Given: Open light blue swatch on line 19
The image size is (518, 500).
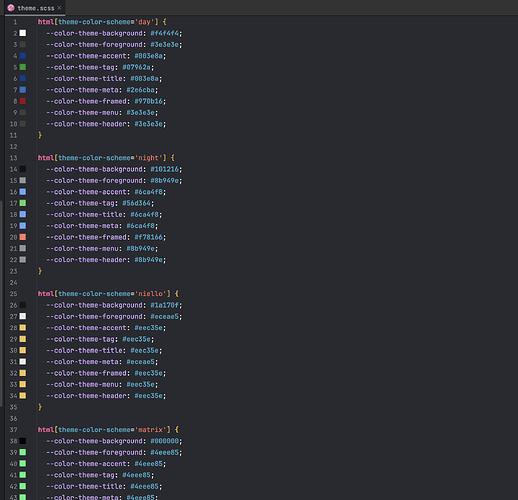Looking at the screenshot, I should [x=23, y=226].
